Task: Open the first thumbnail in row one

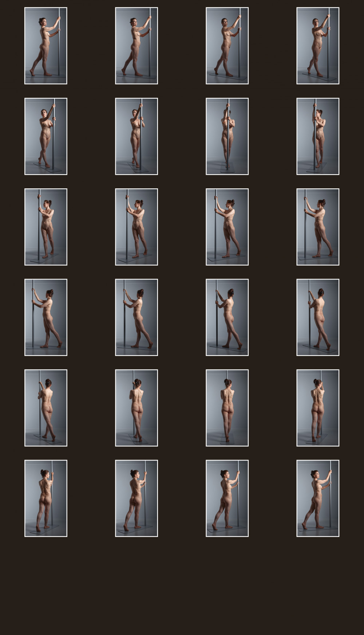Action: (x=46, y=46)
